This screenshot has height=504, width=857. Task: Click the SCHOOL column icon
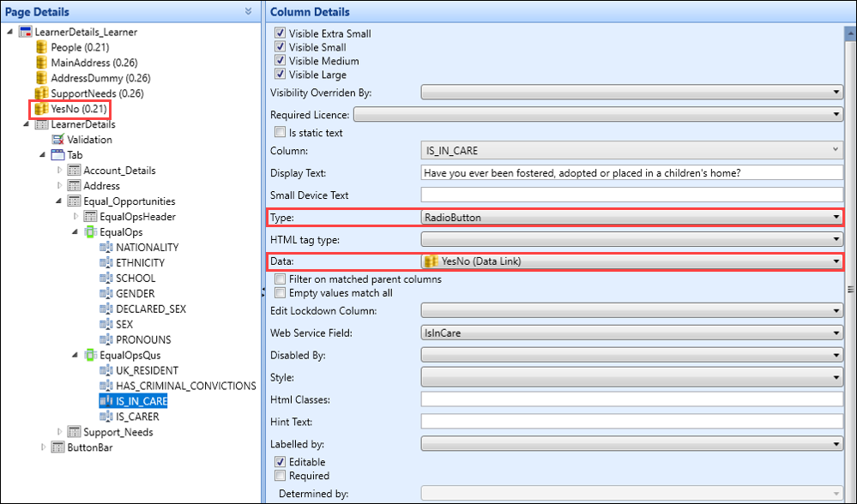[106, 278]
